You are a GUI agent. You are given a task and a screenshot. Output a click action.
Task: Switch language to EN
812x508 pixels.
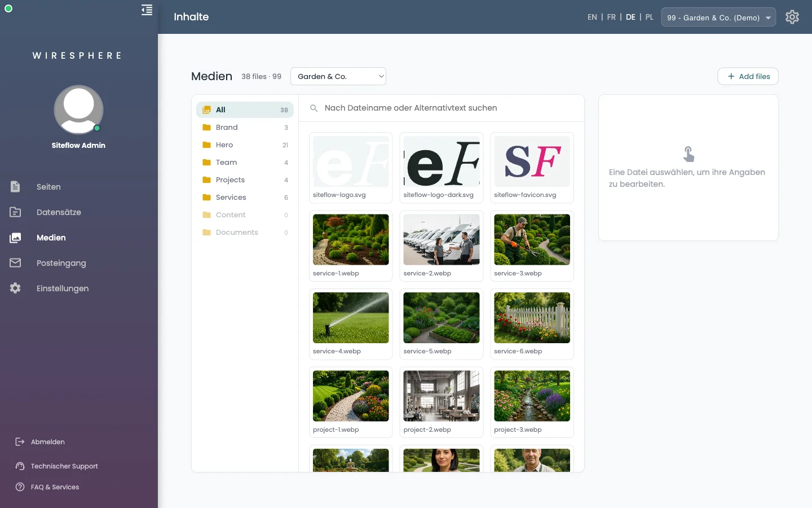pos(592,17)
